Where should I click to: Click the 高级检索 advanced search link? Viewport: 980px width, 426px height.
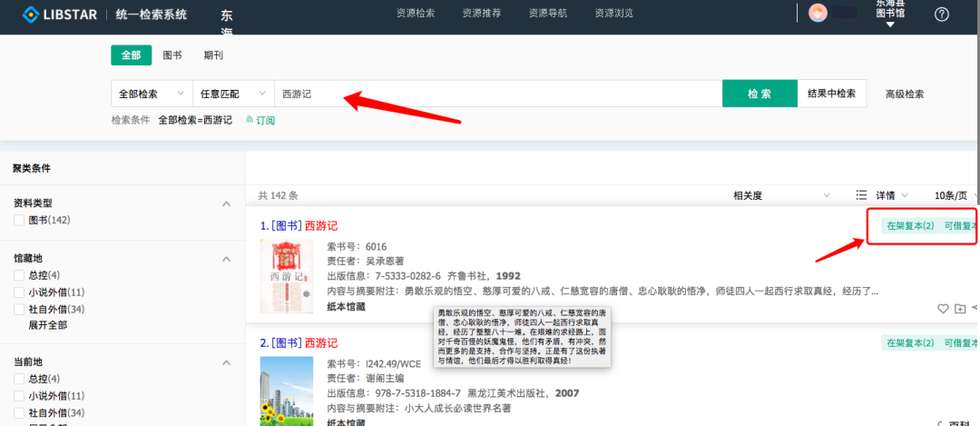[904, 94]
